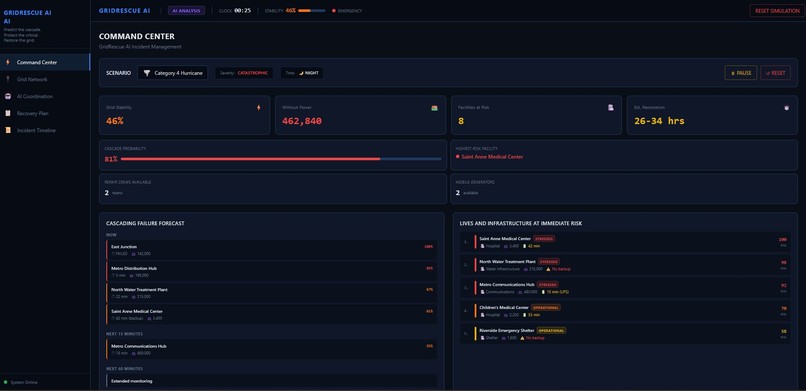The width and height of the screenshot is (806, 391).
Task: Click the 26-34 hrs restoration estimate
Action: coord(659,121)
